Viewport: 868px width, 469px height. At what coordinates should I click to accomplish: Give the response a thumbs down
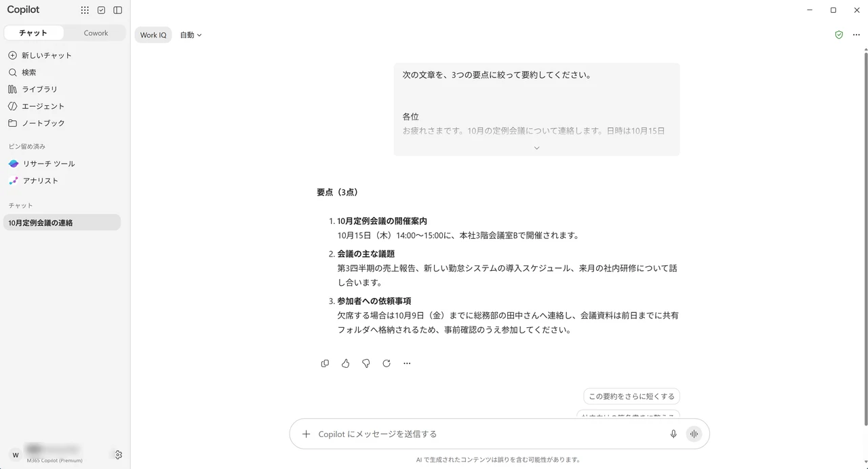click(x=366, y=363)
